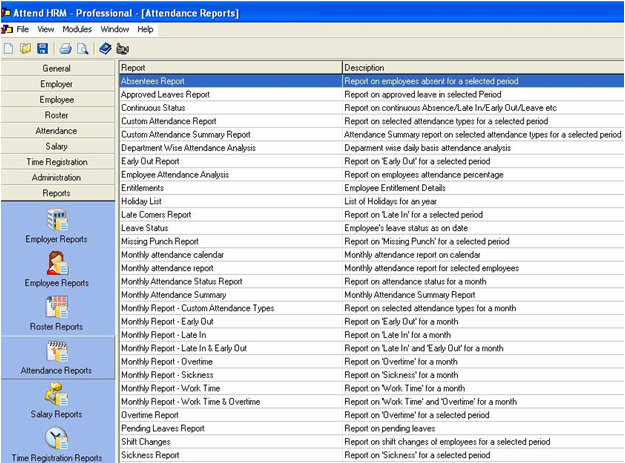Select the Shift Changes report
The width and height of the screenshot is (625, 463).
pos(371,441)
